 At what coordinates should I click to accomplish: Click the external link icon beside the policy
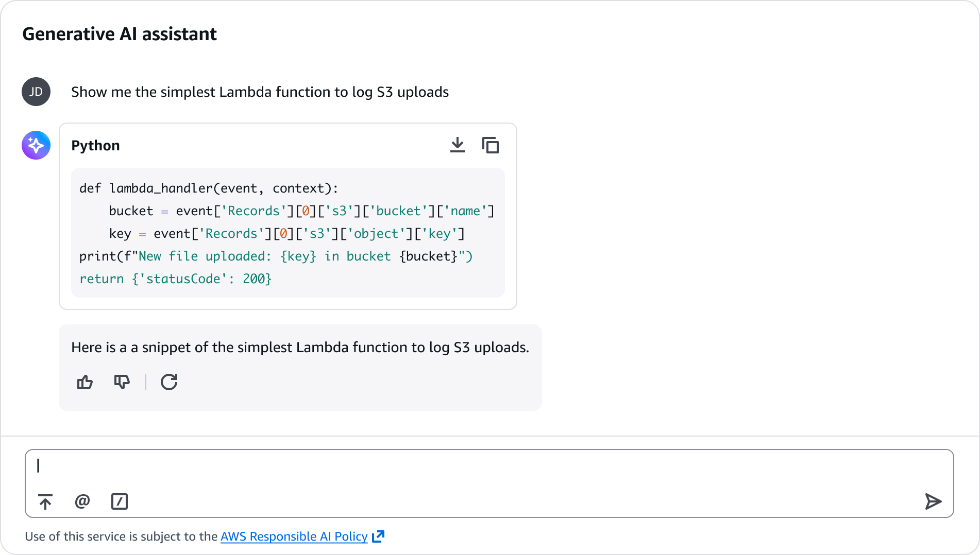click(378, 536)
